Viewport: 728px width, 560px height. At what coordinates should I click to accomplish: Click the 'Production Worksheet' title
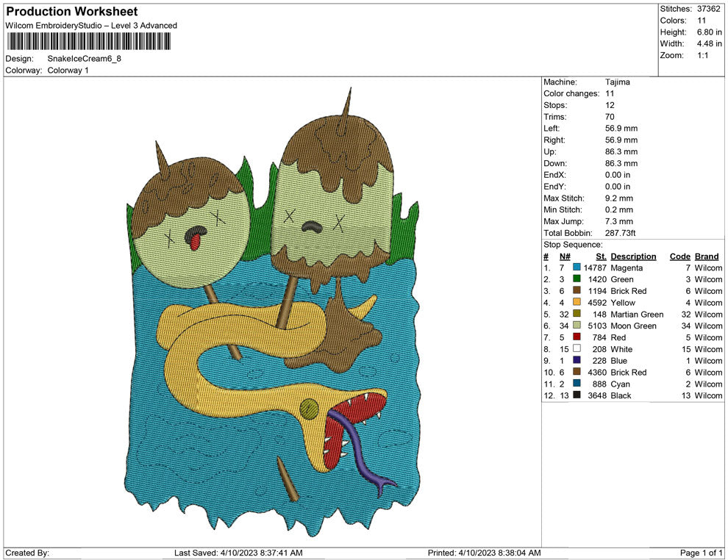[x=72, y=12]
